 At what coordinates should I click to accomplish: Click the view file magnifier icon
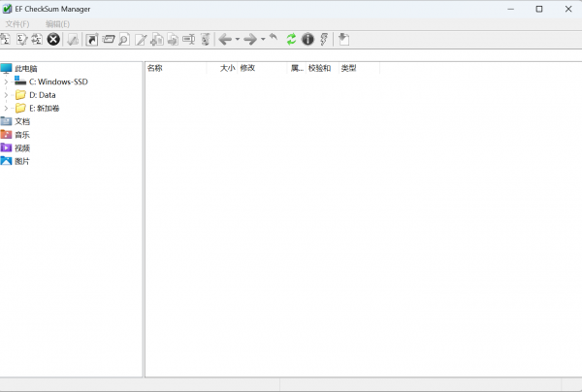[x=124, y=40]
